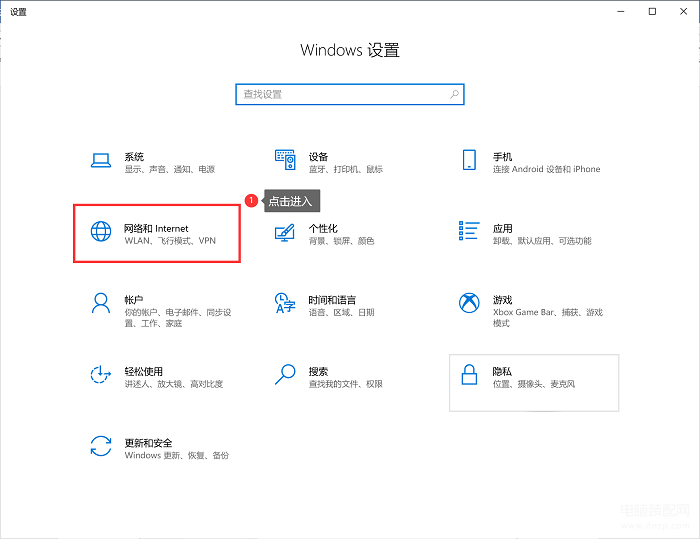Image resolution: width=700 pixels, height=539 pixels.
Task: Open the 隐私 title text
Action: (x=502, y=372)
